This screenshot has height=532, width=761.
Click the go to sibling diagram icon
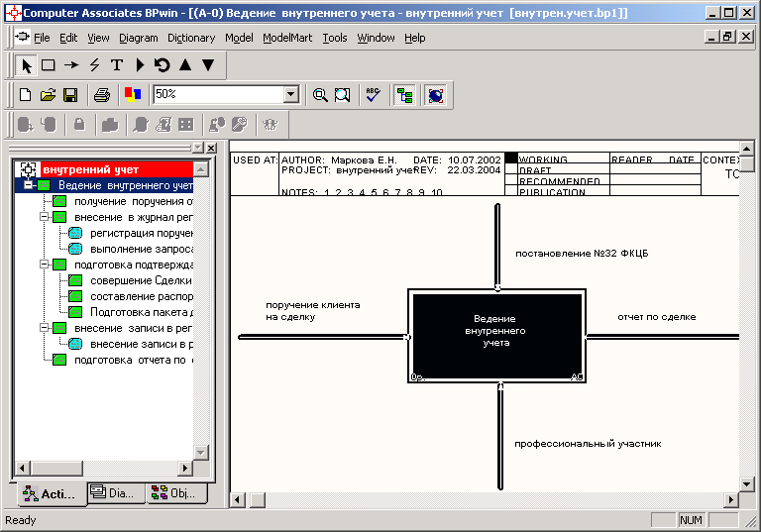(x=163, y=65)
